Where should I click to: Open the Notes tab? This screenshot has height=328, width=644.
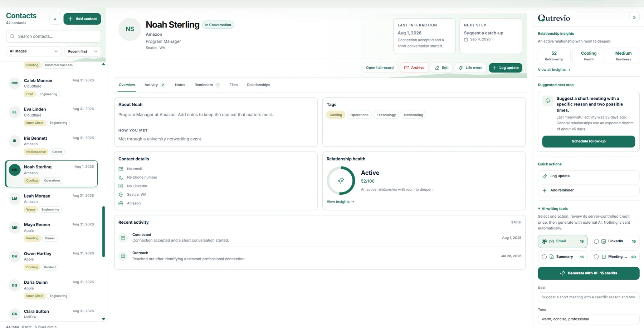pyautogui.click(x=180, y=85)
